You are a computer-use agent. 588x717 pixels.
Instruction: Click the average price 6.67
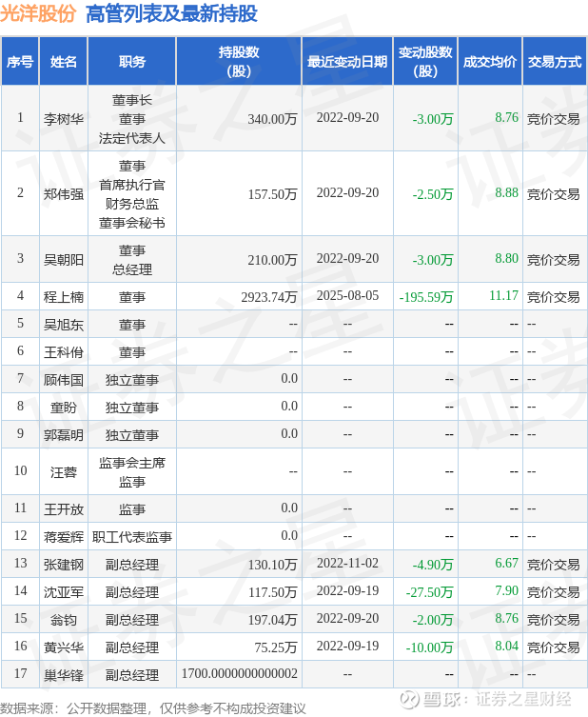[507, 564]
